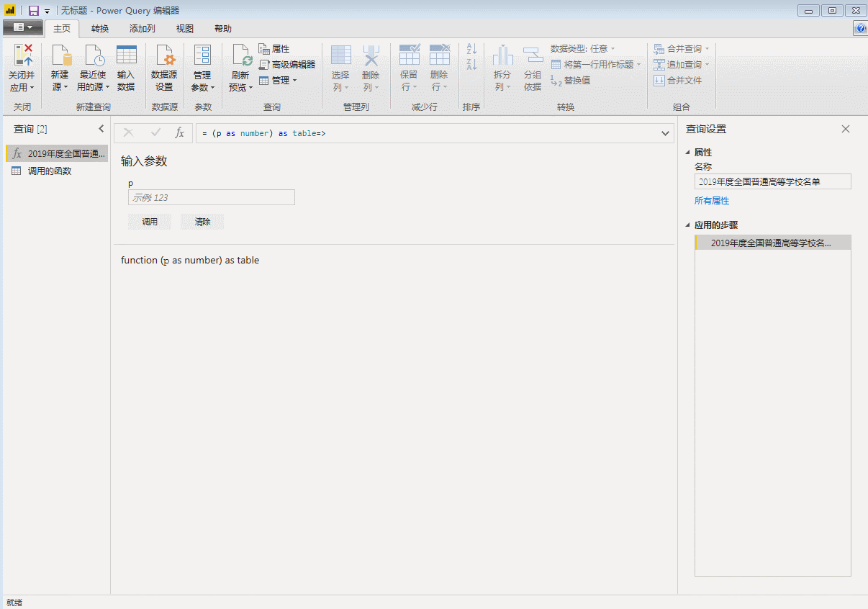Expand the formula bar chevron

(x=666, y=133)
